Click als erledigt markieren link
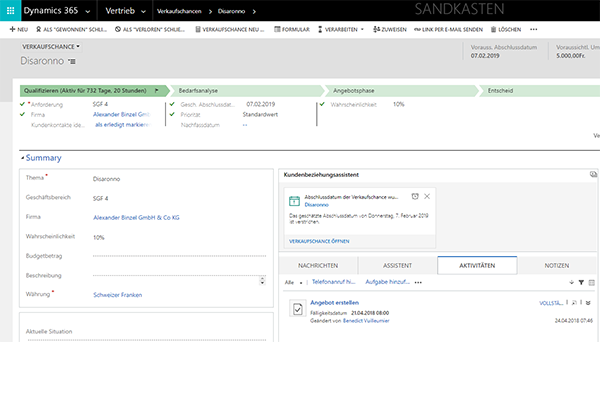 (123, 125)
